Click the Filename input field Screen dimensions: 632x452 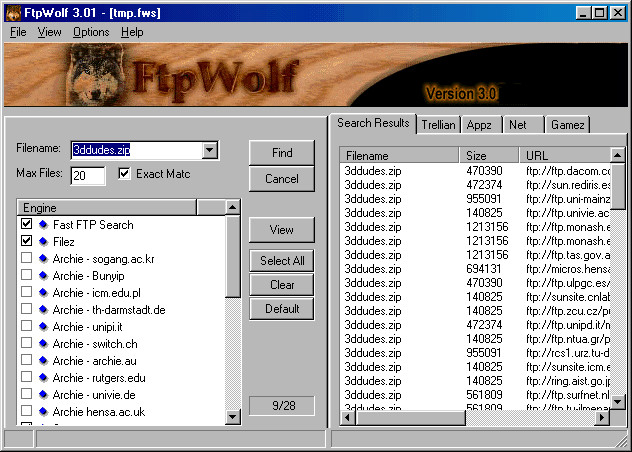click(137, 150)
